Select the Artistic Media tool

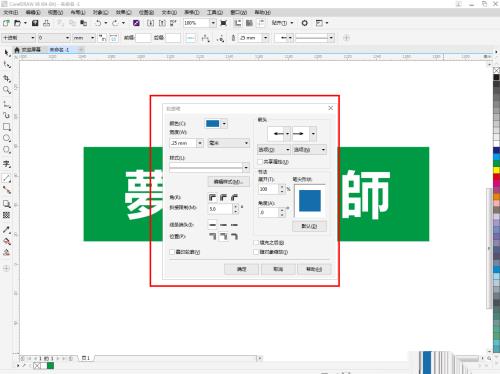pyautogui.click(x=7, y=115)
